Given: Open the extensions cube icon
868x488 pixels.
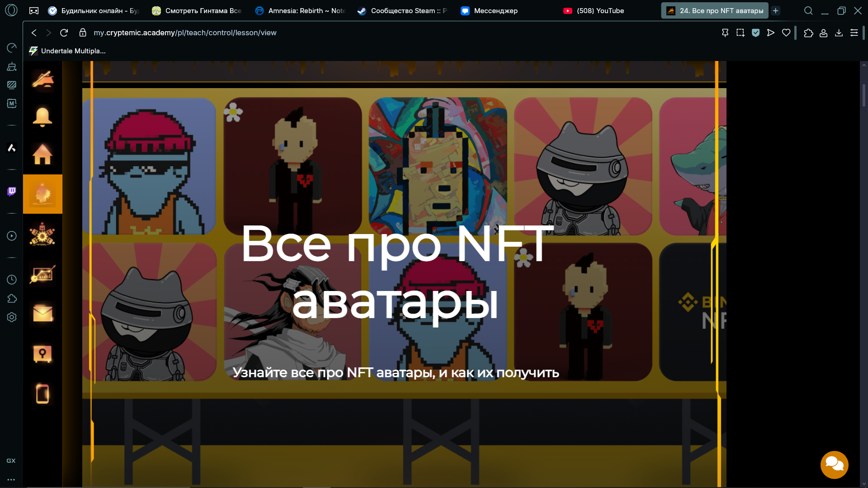Looking at the screenshot, I should click(x=808, y=33).
